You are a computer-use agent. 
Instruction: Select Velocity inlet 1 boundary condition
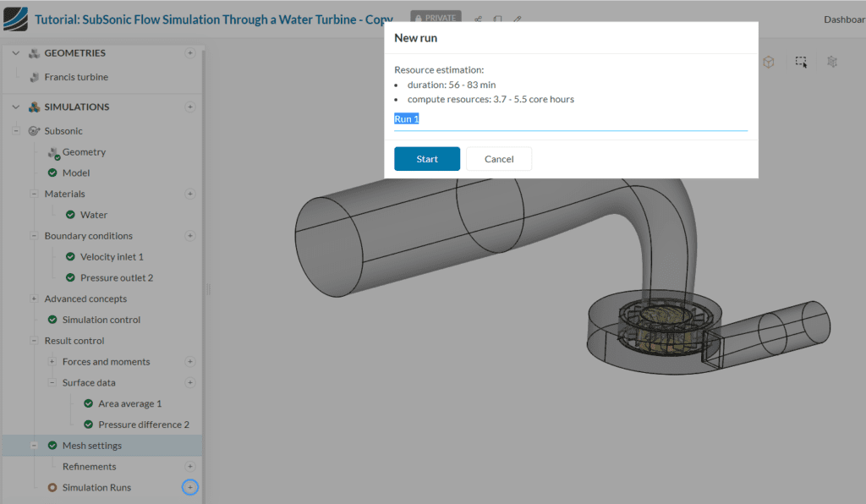[112, 257]
